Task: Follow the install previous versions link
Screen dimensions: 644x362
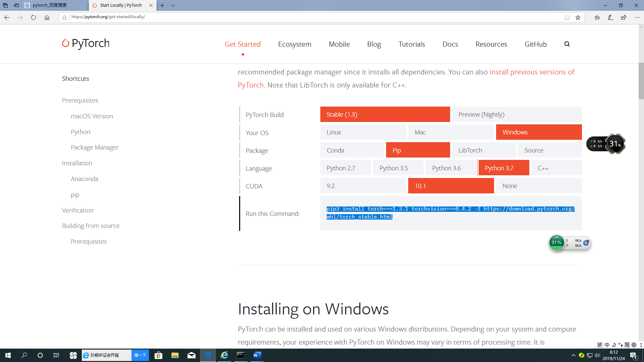Action: 532,72
